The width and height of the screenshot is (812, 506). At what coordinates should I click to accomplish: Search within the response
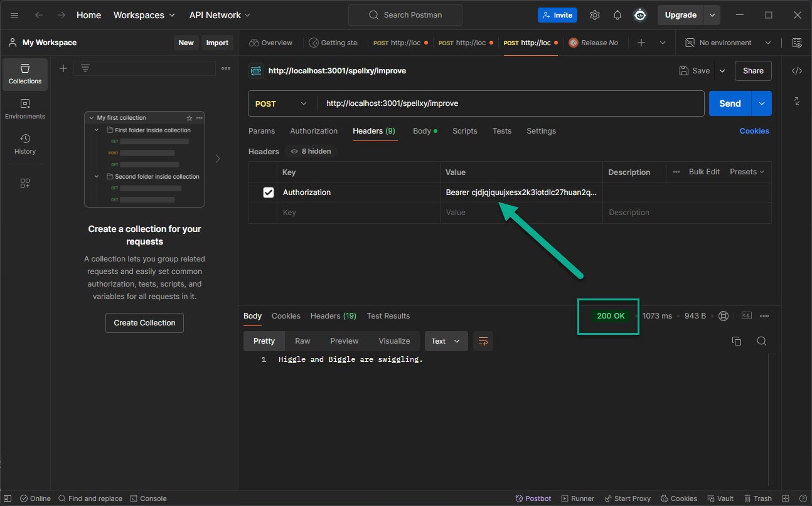[762, 341]
